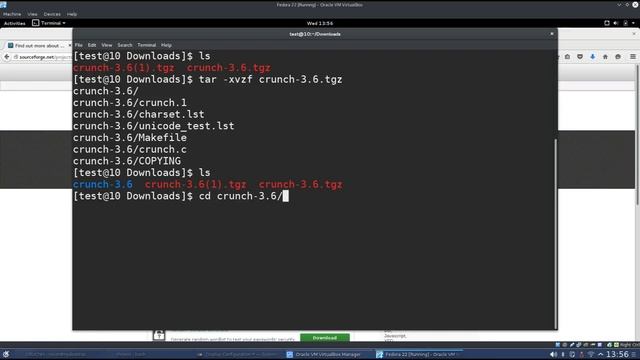Close the terminal window with the X button

[552, 34]
